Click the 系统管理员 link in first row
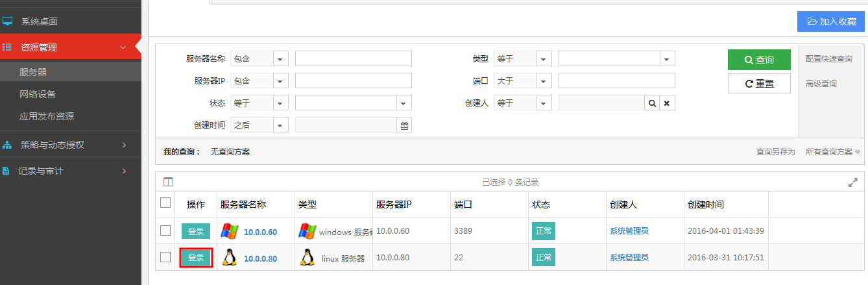868x285 pixels. [629, 231]
